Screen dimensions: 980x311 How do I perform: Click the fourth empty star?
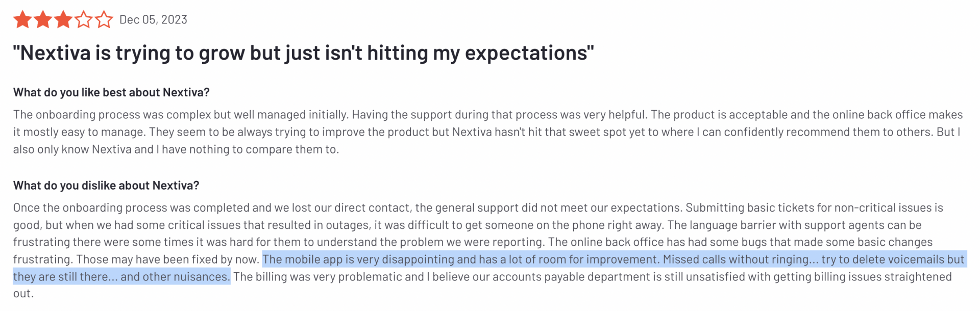tap(84, 20)
